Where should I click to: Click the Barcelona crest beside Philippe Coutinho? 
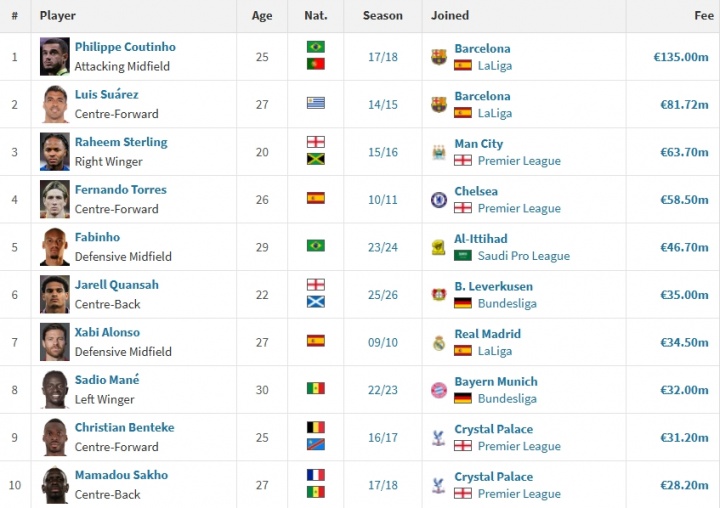point(438,57)
